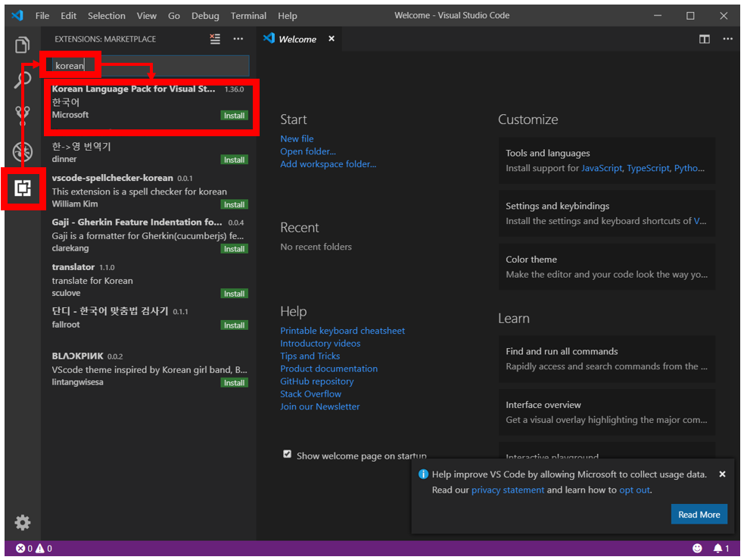The height and width of the screenshot is (560, 744).
Task: Open GitHub repository link
Action: click(x=316, y=381)
